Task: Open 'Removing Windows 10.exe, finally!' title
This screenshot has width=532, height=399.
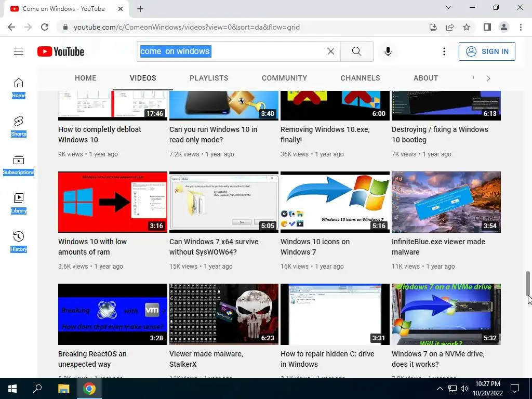Action: (x=325, y=135)
